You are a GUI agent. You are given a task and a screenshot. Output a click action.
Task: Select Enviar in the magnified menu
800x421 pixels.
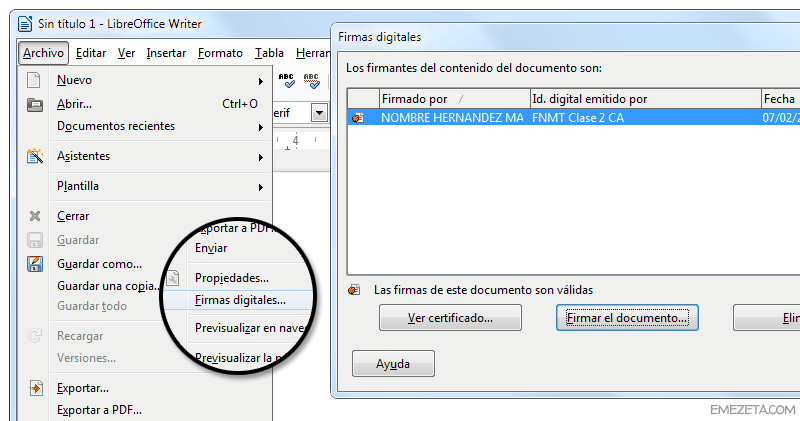coord(211,248)
